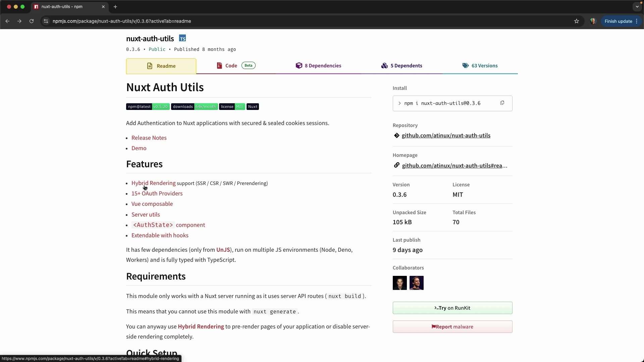Click the TypeScript declarations badge icon
Image resolution: width=644 pixels, height=362 pixels.
click(182, 38)
